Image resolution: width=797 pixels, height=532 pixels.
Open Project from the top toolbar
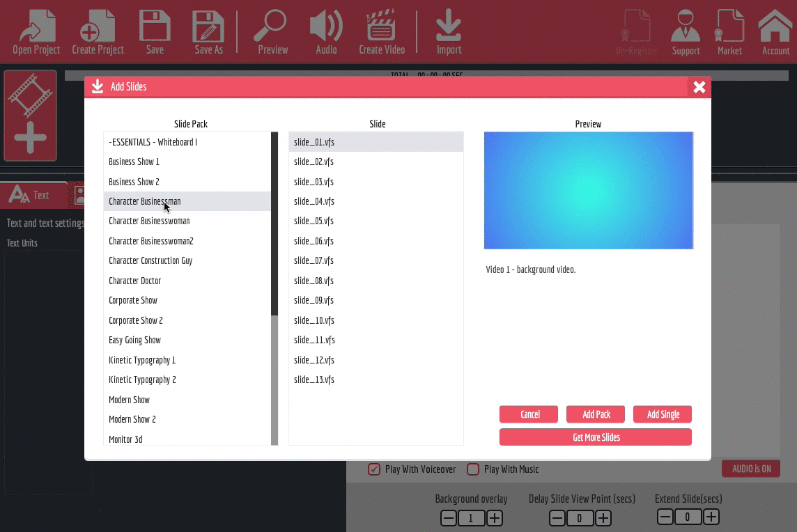pos(36,31)
